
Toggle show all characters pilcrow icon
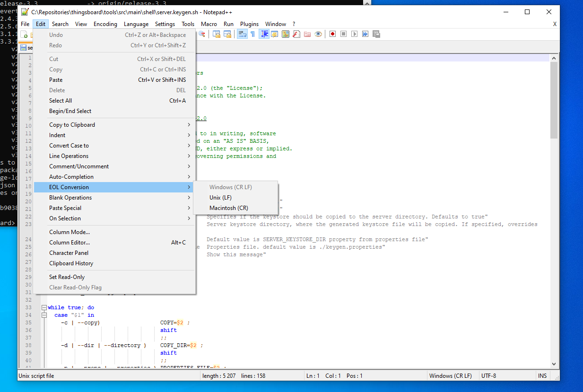(252, 34)
